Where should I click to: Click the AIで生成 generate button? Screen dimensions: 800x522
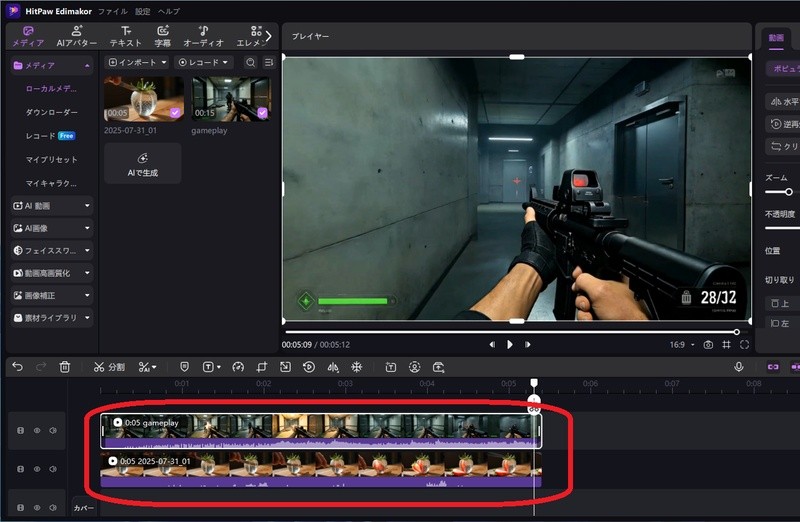143,164
